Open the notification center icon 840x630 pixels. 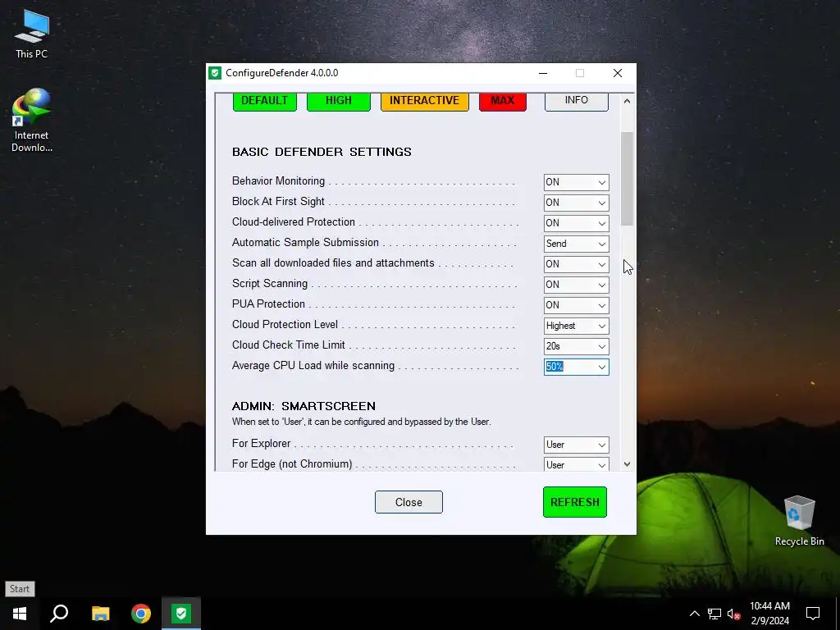(x=813, y=614)
